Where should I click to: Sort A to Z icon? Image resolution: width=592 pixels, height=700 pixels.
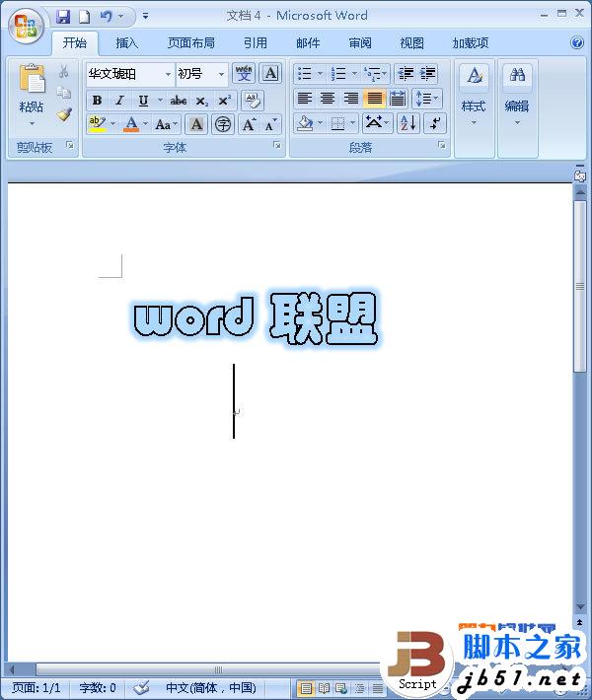point(407,123)
